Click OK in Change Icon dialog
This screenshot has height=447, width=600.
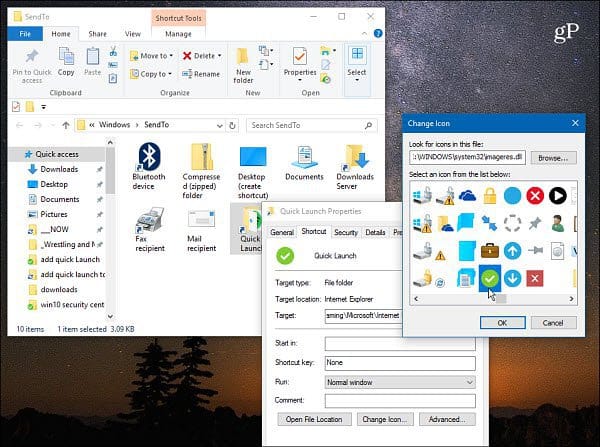coord(502,323)
